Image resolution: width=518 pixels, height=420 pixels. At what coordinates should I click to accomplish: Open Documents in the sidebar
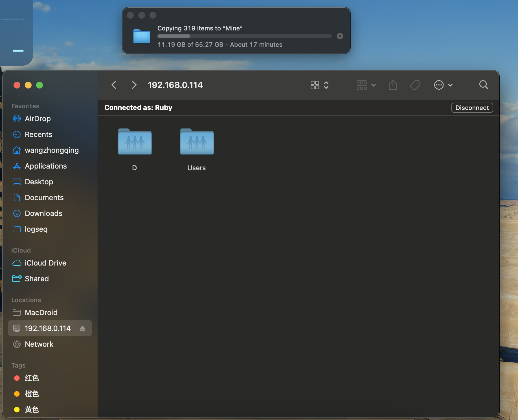(50, 198)
